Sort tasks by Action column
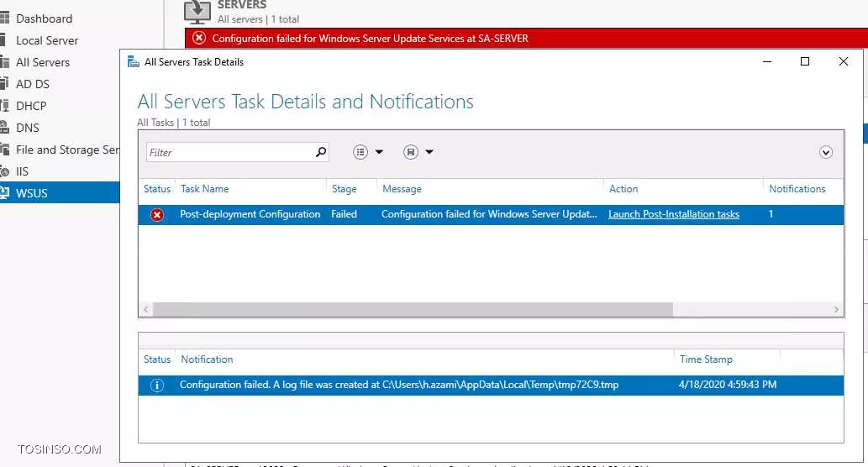868x467 pixels. pos(623,189)
